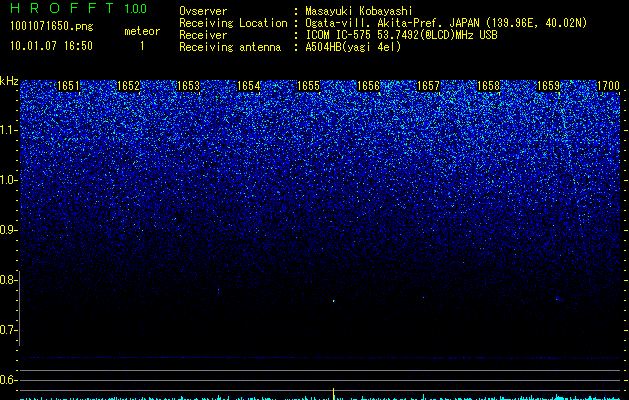This screenshot has width=629, height=400.
Task: Click the receiver text ICOM IC-575
Action: (339, 35)
